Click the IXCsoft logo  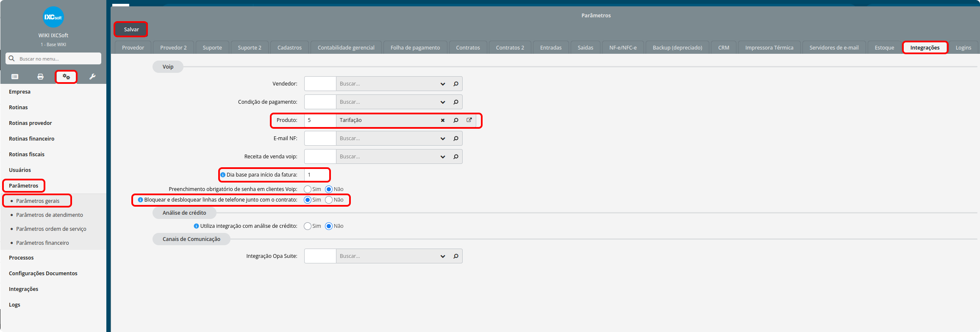pos(53,17)
